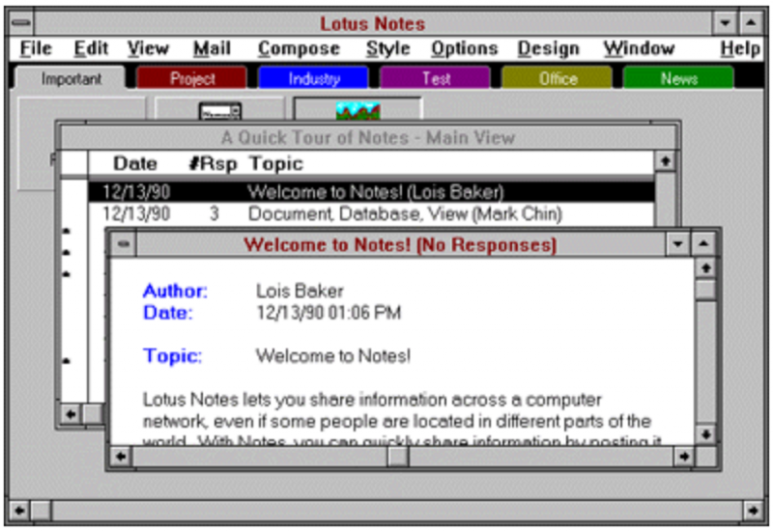Image resolution: width=773 pixels, height=532 pixels.
Task: Open the Lotus Notes system control menu box
Action: tap(21, 23)
